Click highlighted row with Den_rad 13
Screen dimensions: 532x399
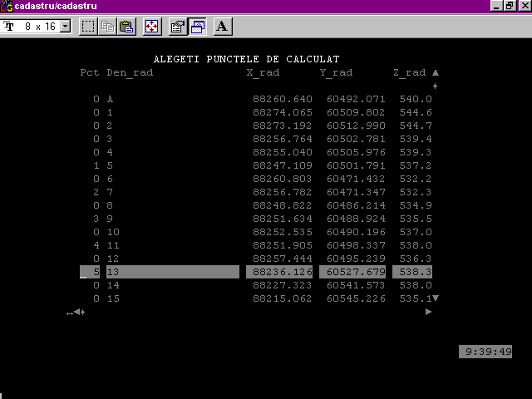pos(172,272)
